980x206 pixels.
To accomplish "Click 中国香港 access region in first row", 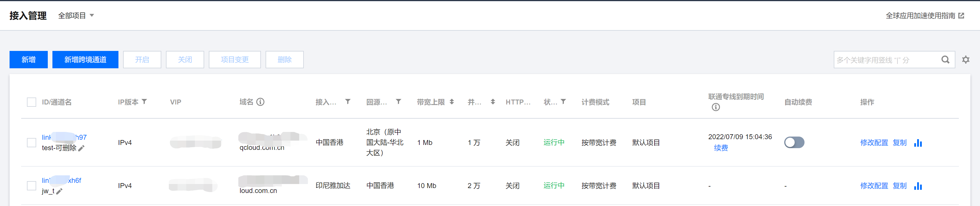I will tap(330, 143).
